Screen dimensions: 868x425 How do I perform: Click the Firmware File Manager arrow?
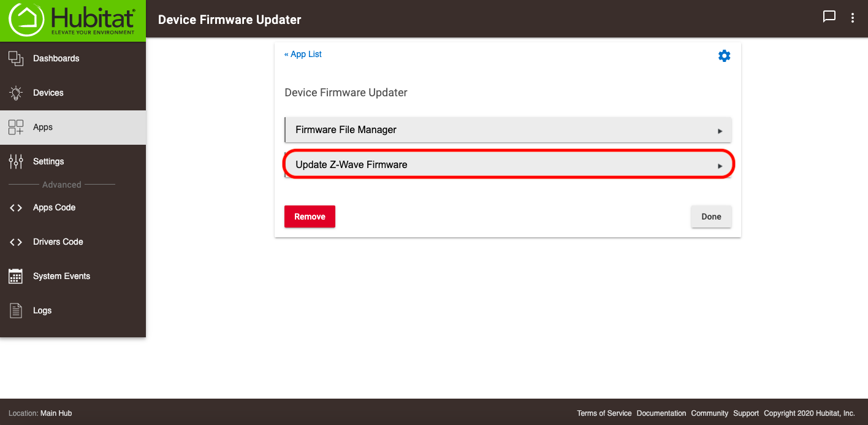pos(720,131)
